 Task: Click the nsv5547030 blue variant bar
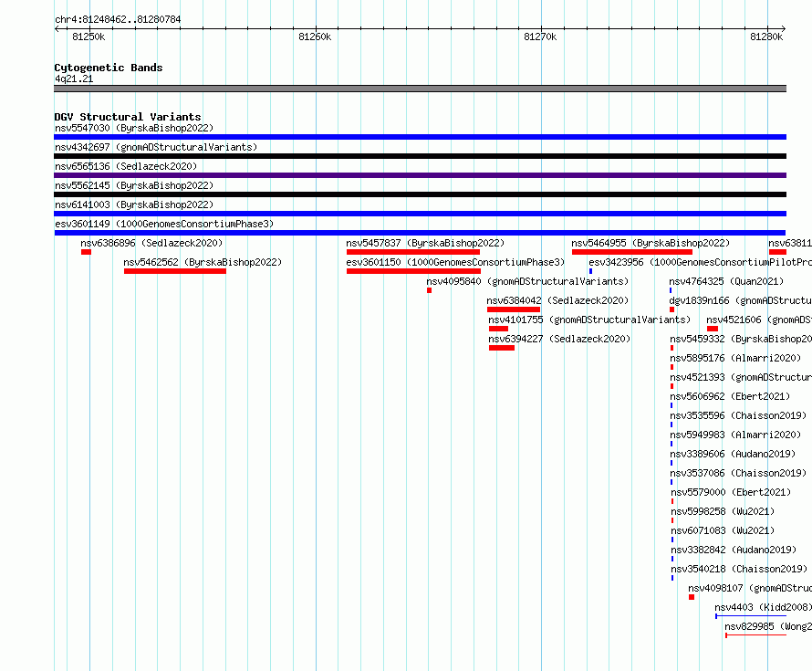[x=420, y=137]
